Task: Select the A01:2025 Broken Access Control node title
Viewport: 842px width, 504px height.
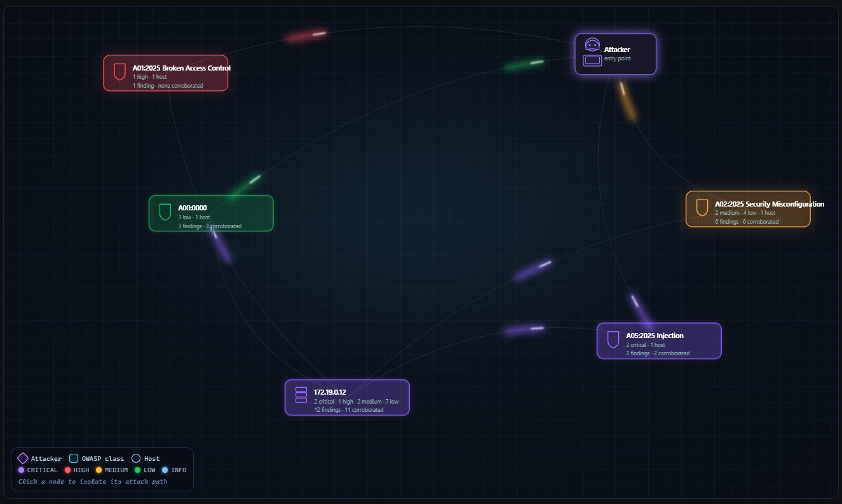Action: 181,68
